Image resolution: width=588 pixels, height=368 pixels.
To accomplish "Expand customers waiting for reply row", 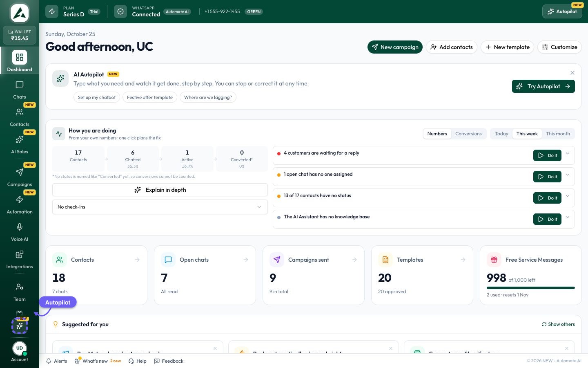I will click(568, 153).
